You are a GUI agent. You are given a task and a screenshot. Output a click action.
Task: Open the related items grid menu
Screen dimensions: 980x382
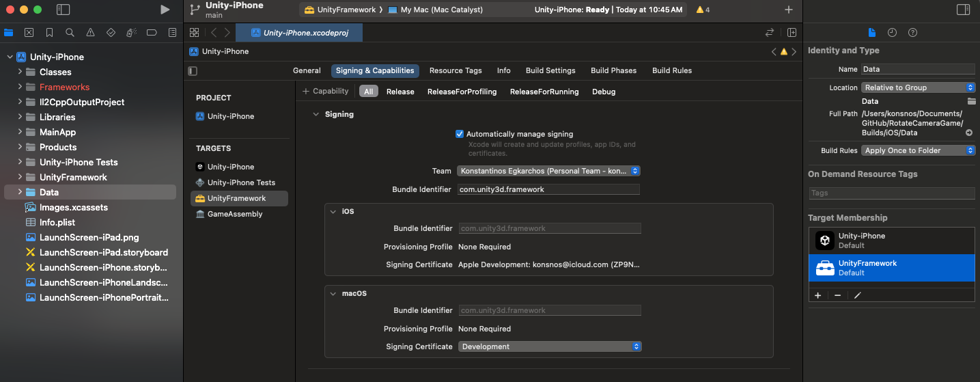pos(194,32)
